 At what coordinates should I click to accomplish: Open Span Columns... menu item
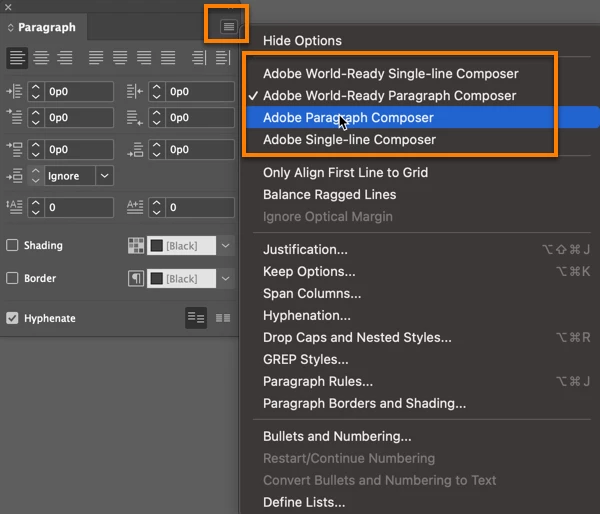pyautogui.click(x=312, y=294)
